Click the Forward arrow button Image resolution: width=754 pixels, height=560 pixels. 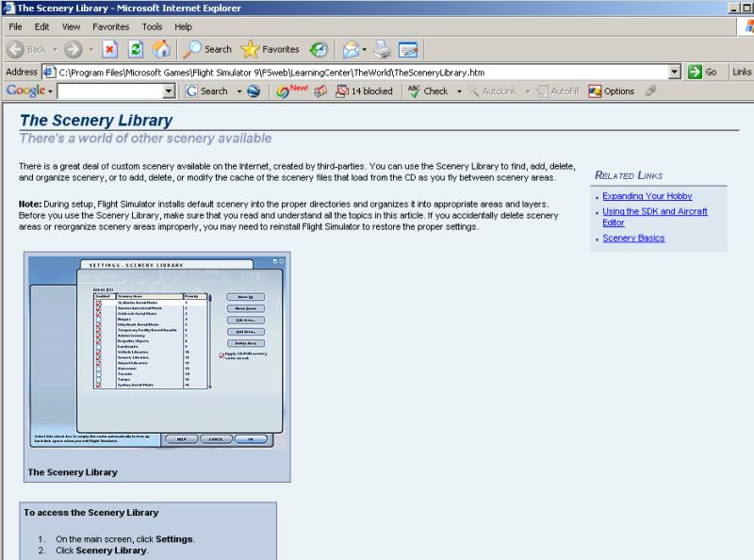[74, 50]
